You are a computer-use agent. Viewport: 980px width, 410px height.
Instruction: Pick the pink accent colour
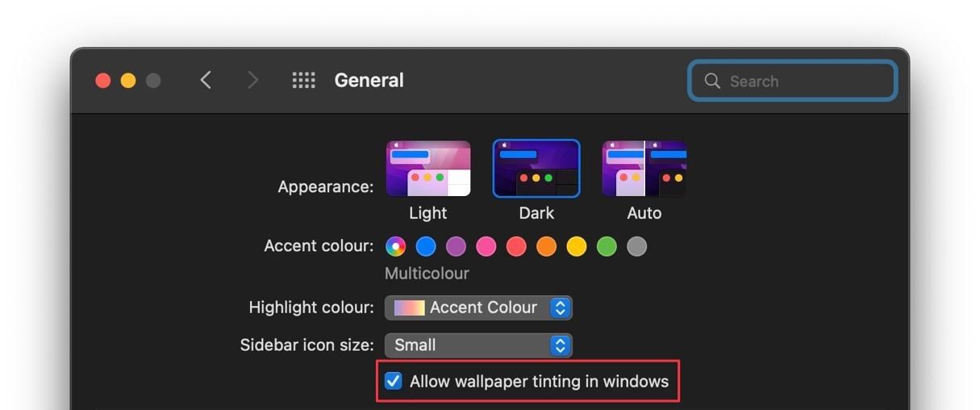486,246
